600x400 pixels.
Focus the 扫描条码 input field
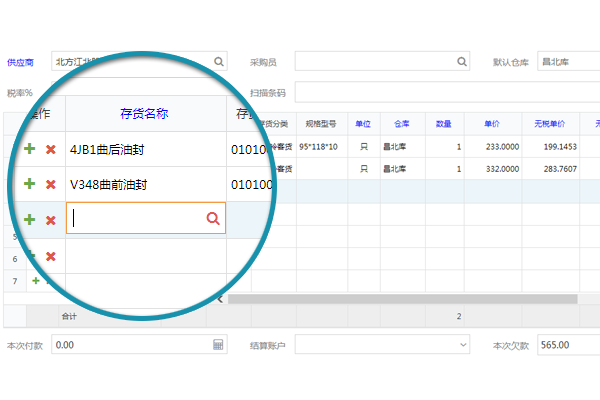447,92
